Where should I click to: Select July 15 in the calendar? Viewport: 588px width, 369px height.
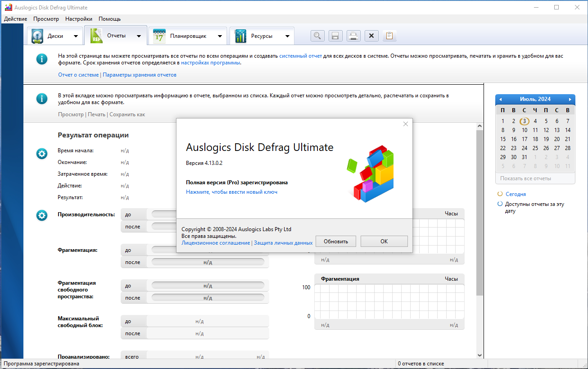[x=502, y=139]
